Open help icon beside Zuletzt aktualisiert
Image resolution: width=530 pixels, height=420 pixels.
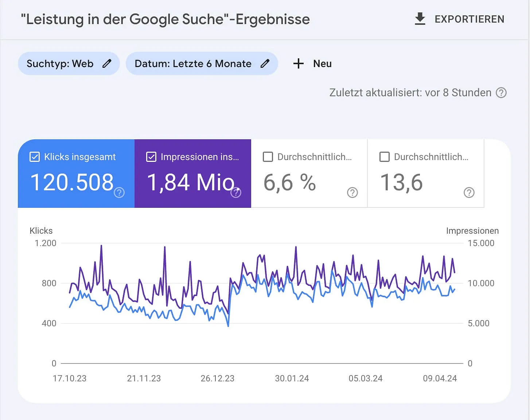[501, 93]
